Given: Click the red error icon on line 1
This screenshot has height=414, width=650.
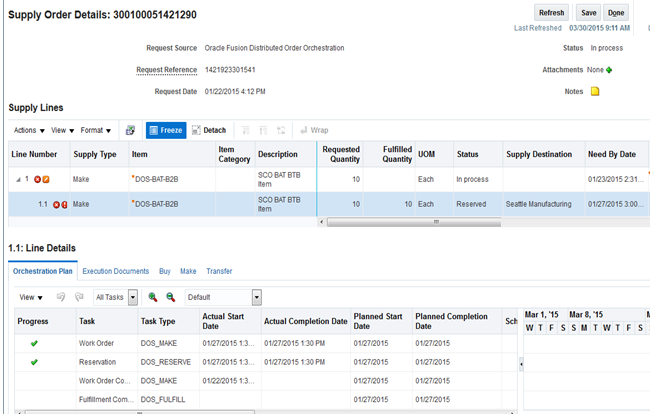Looking at the screenshot, I should [x=37, y=179].
